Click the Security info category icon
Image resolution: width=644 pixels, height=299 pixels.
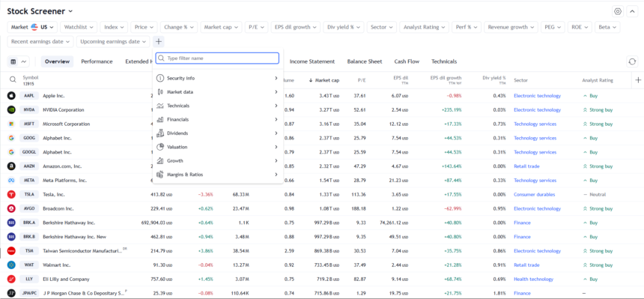click(160, 78)
